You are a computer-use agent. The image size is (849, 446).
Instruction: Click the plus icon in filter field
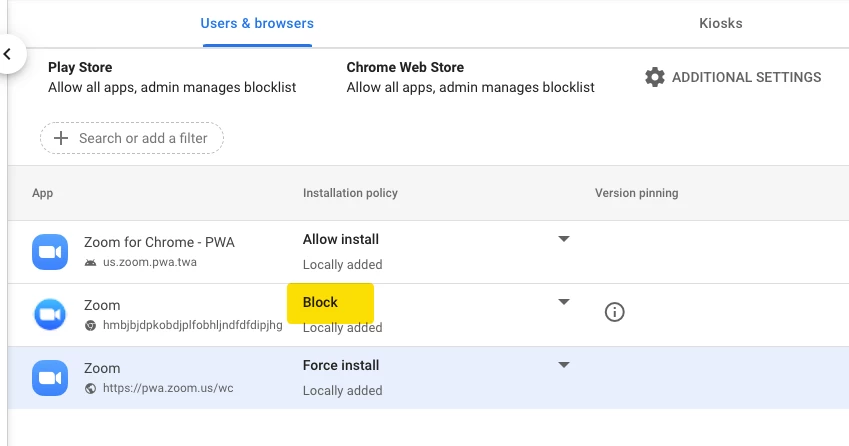pos(61,138)
